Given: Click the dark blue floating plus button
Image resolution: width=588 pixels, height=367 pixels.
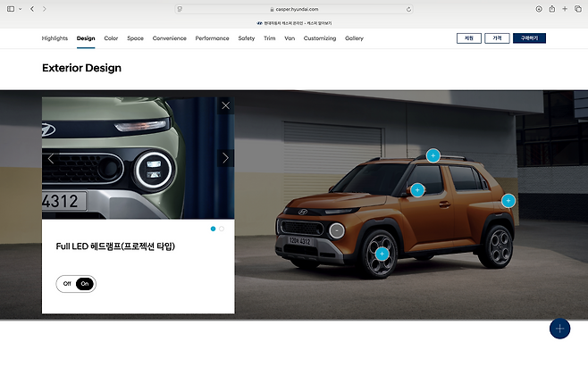Looking at the screenshot, I should pos(559,329).
